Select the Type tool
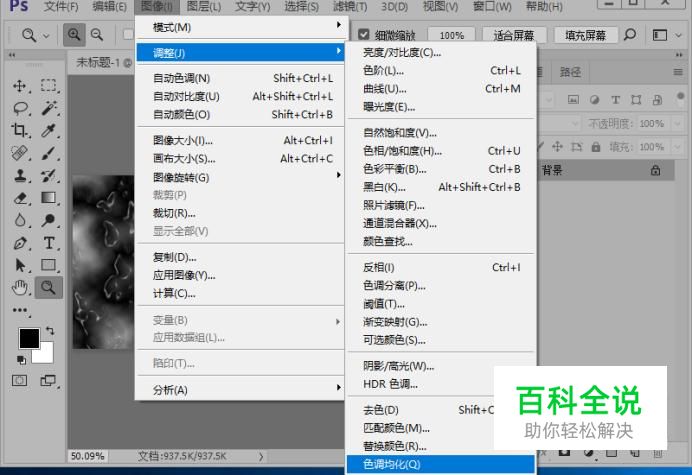The image size is (692, 475). (x=49, y=243)
